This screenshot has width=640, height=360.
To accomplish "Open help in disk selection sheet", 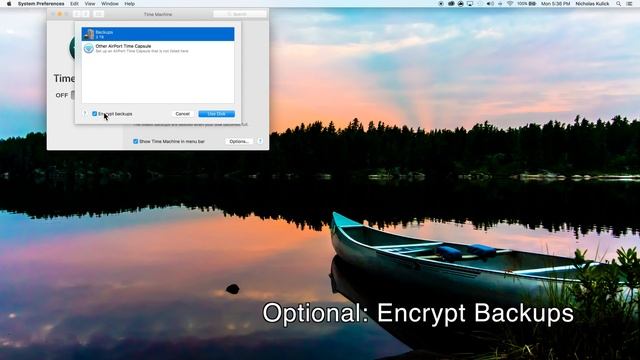I will 85,113.
